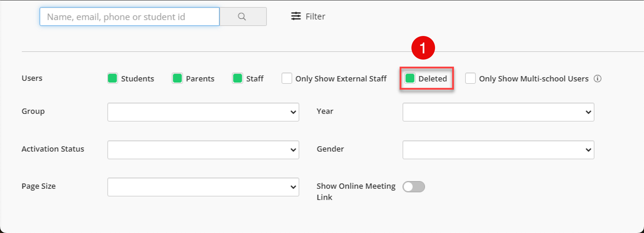Image resolution: width=644 pixels, height=233 pixels.
Task: Check Only Show Multi-school Users box
Action: 470,78
